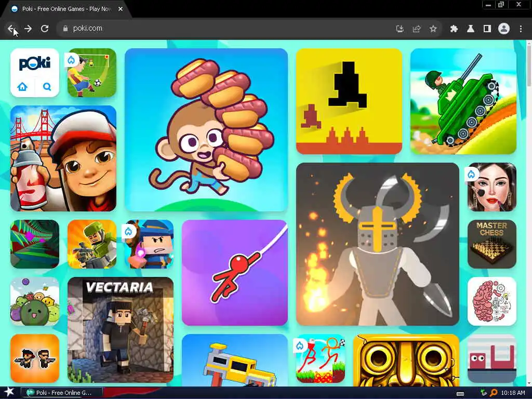
Task: Click the install app icon in address bar
Action: coord(400,29)
